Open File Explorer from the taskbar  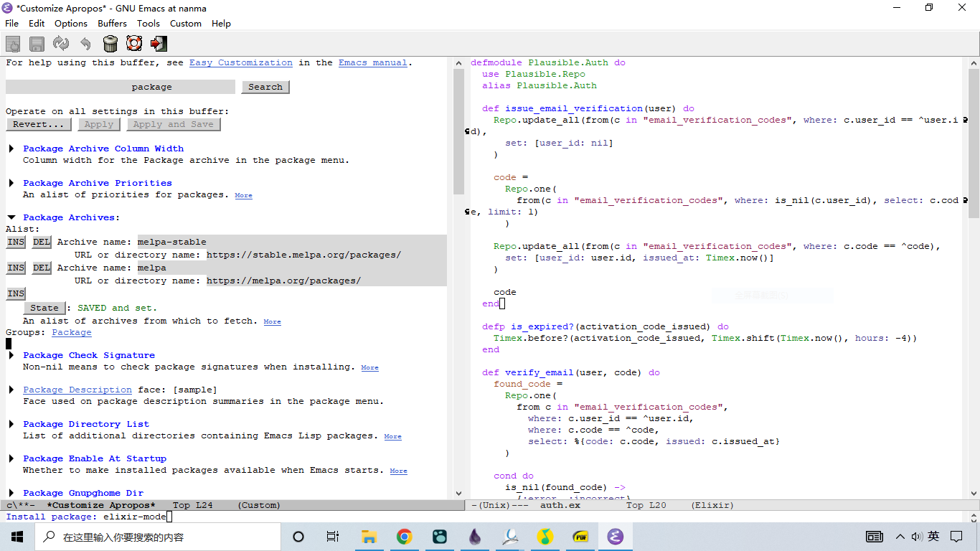click(x=369, y=537)
